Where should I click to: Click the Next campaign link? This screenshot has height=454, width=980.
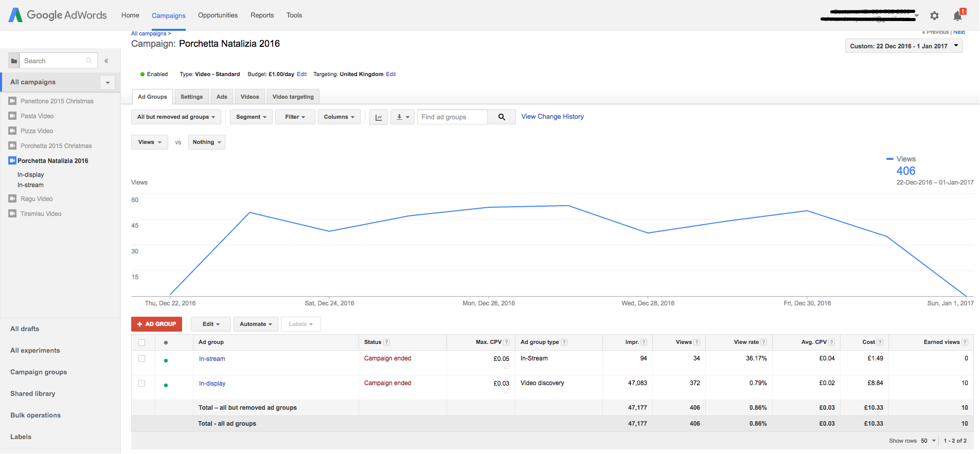click(959, 32)
